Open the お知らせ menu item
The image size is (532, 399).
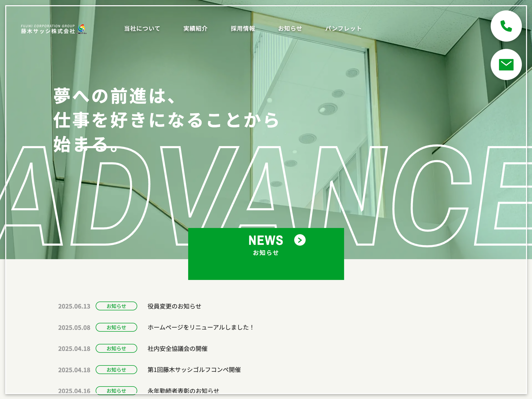tap(290, 29)
